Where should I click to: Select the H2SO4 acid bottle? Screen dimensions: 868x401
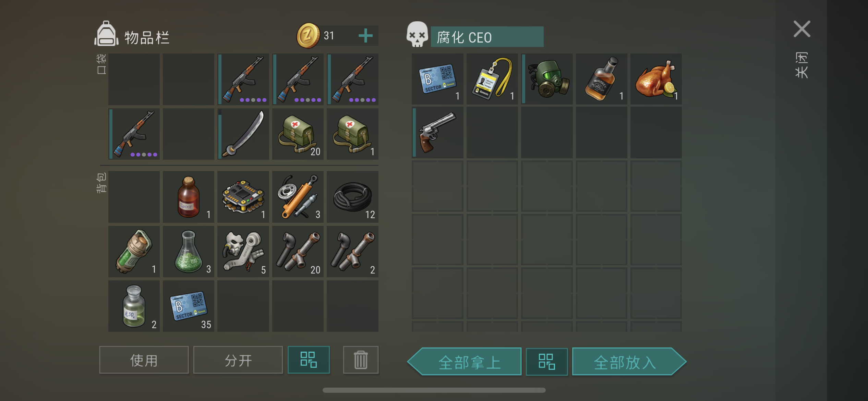point(134,306)
